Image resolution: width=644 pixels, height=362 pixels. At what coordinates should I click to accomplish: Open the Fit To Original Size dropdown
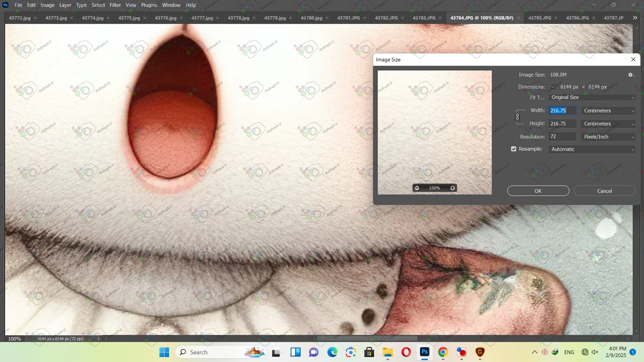tap(592, 98)
